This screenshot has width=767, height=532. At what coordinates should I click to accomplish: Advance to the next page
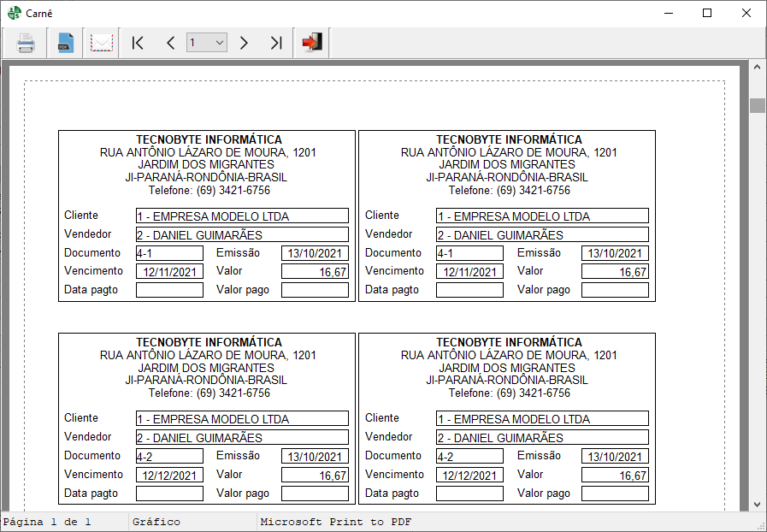pos(244,43)
